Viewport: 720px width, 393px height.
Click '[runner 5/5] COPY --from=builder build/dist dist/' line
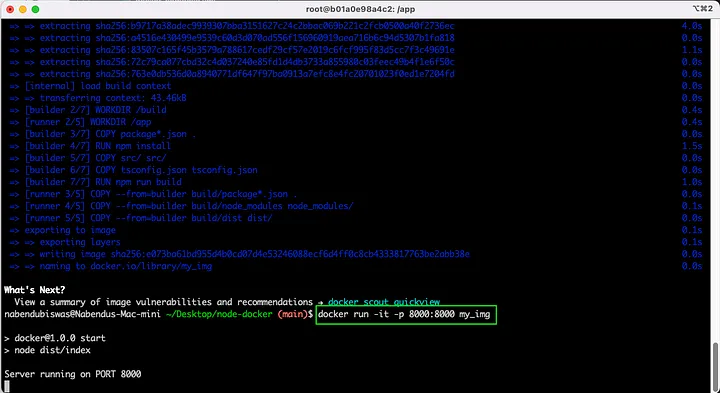tap(141, 218)
